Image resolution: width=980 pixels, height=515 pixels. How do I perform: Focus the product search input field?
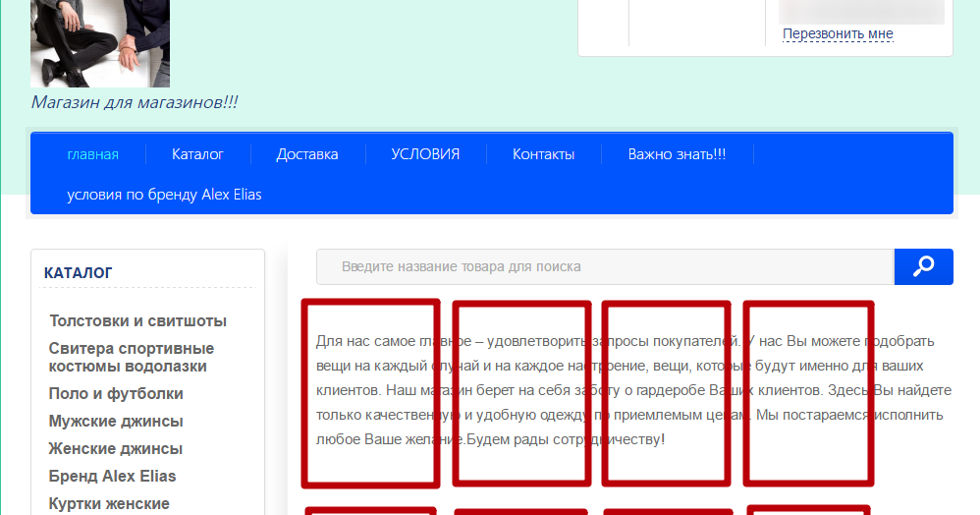[605, 266]
